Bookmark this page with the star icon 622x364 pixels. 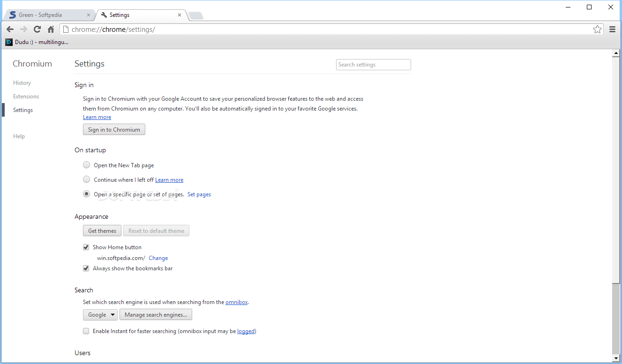click(x=597, y=30)
